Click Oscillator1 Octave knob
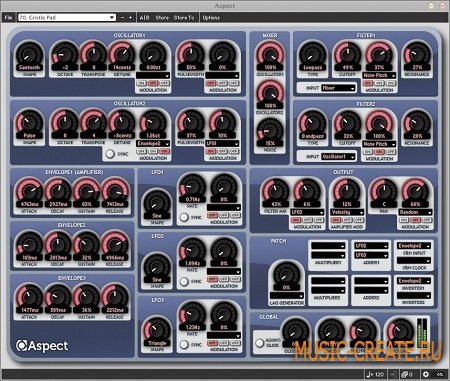Viewport: 450px width, 381px height. tap(65, 54)
